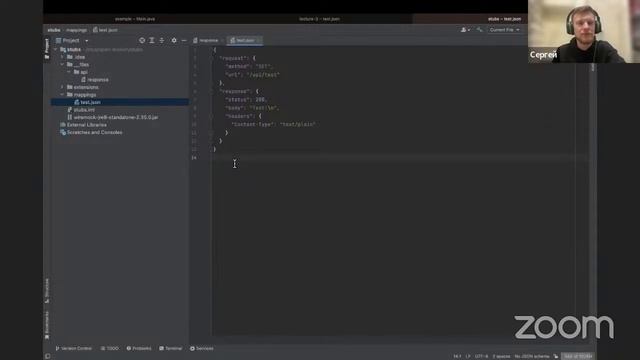Click the "status": 200 line in editor
Viewport: 640px width, 360px height.
pyautogui.click(x=246, y=100)
